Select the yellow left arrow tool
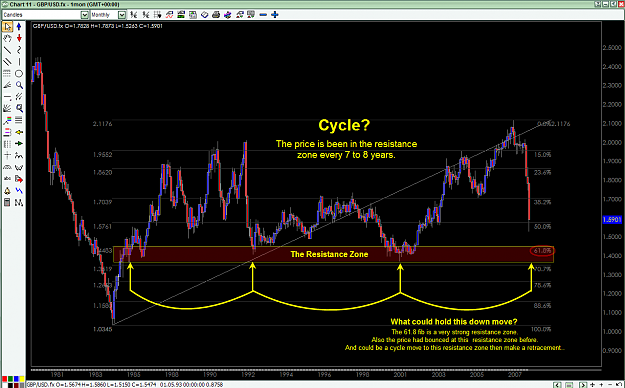 pos(19,132)
